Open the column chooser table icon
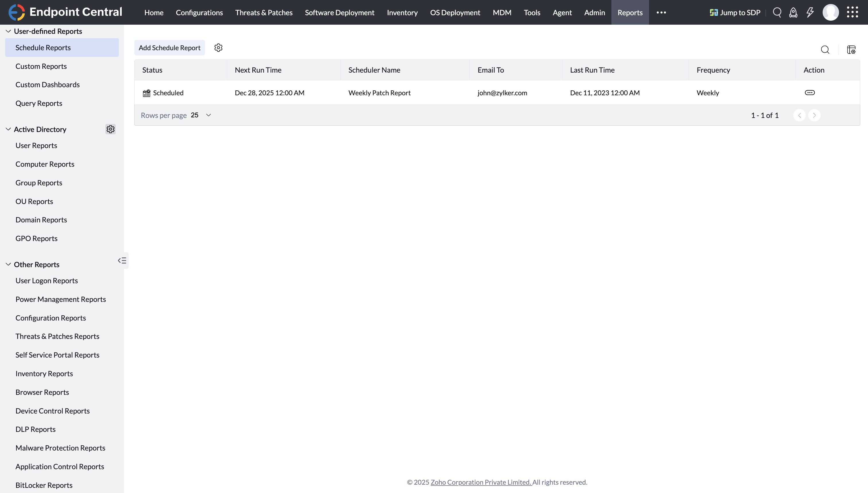868x493 pixels. coord(851,50)
